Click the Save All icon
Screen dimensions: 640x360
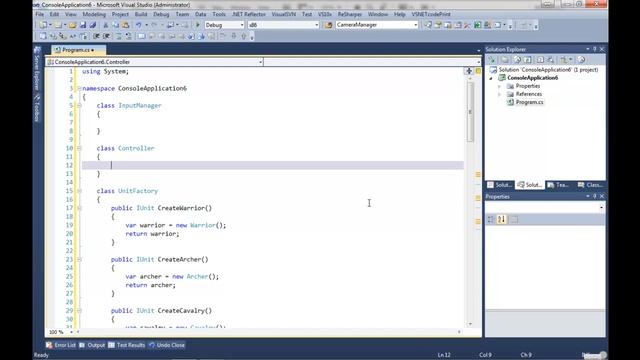point(93,25)
